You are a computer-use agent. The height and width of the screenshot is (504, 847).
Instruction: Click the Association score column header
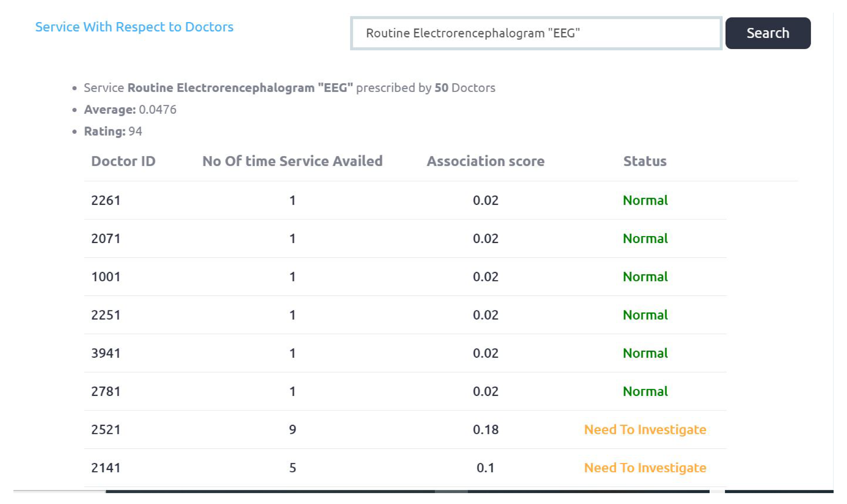(485, 161)
